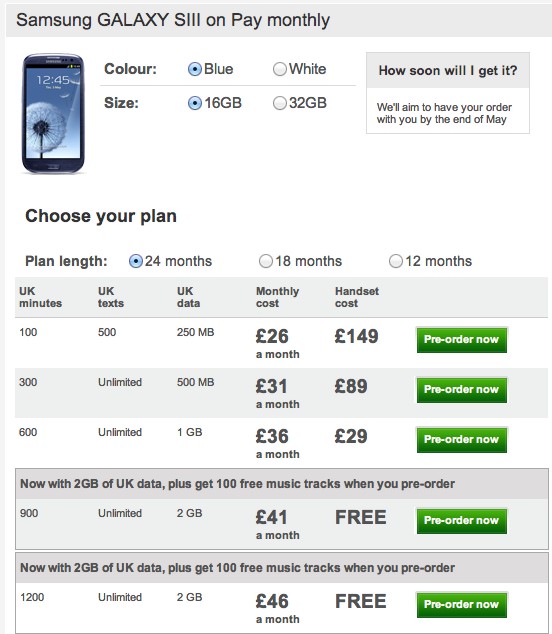Click the 1200 minutes promo banner text
Image resolution: width=552 pixels, height=634 pixels.
237,568
